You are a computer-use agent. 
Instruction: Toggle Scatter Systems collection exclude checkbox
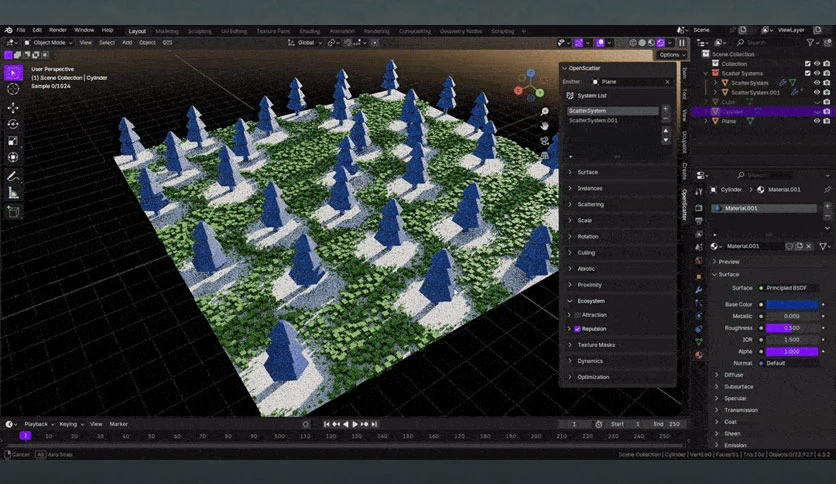click(807, 73)
